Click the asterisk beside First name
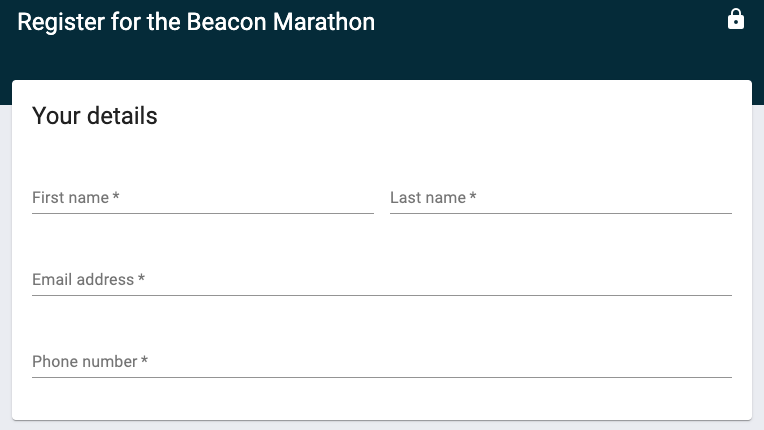Screen dimensions: 764x430 tap(116, 197)
